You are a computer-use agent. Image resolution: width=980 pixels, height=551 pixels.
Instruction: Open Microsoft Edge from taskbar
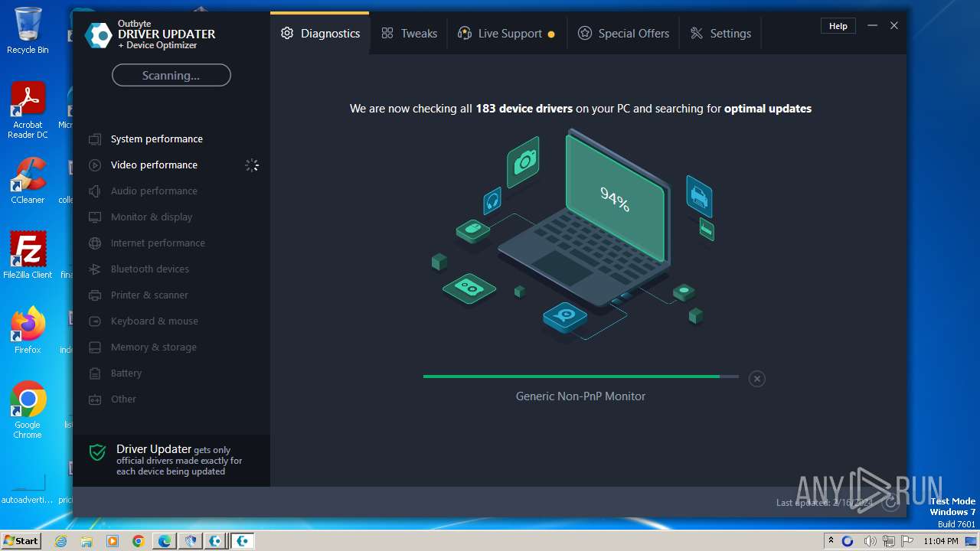pos(165,541)
